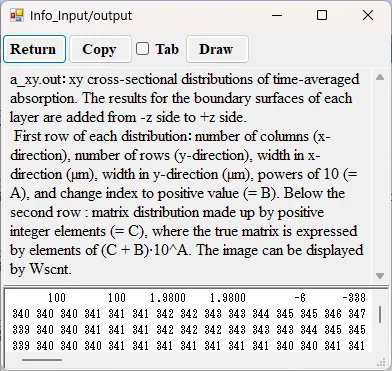This screenshot has width=392, height=371.
Task: Click the data pane vertical scrollbar thumb
Action: [380, 315]
